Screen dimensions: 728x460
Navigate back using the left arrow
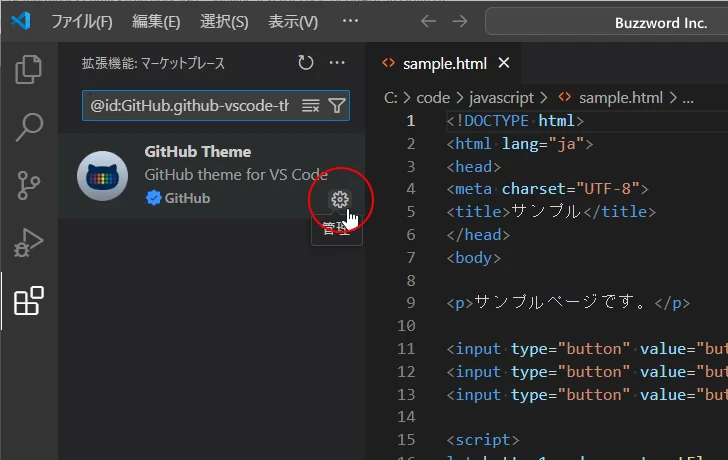(428, 21)
